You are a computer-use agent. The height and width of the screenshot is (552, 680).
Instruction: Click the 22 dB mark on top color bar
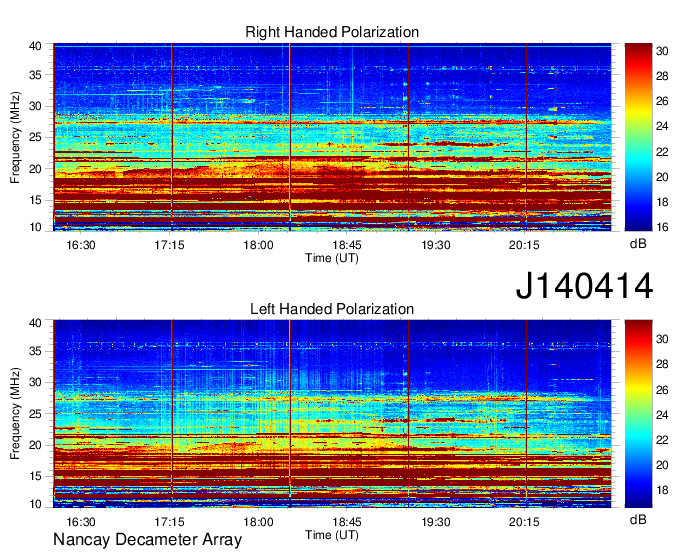point(662,152)
